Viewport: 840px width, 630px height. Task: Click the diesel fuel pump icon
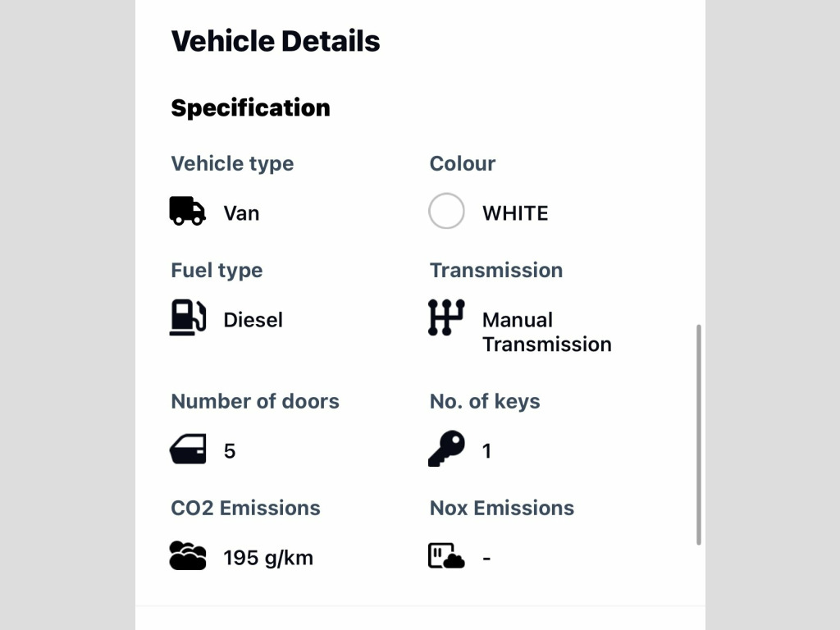click(x=188, y=317)
